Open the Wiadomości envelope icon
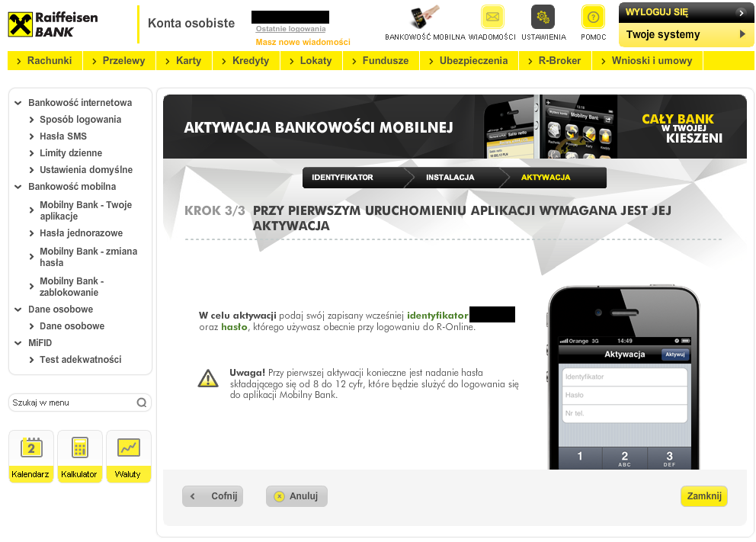Screen dimensions: 756x542 pos(492,18)
